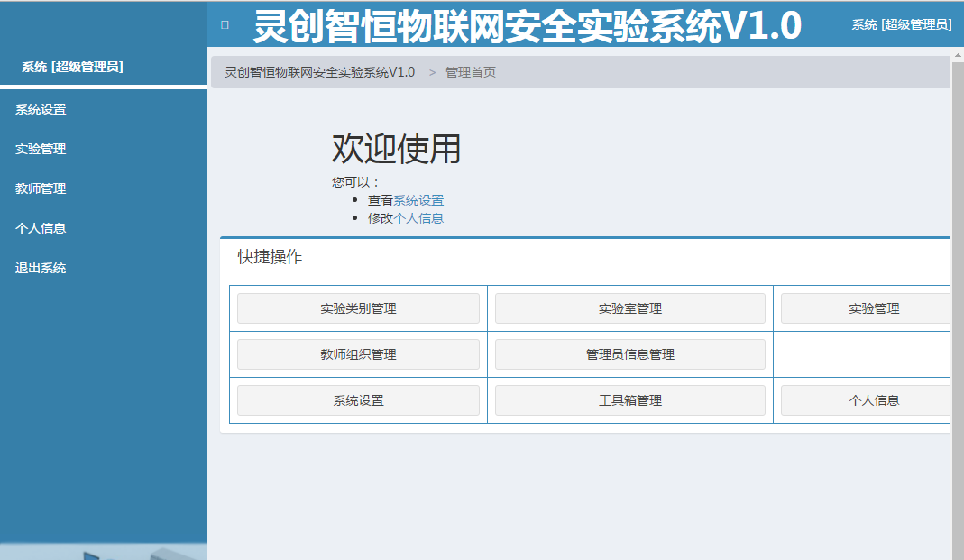
Task: Toggle the sidebar with the small square icon
Action: click(x=225, y=25)
